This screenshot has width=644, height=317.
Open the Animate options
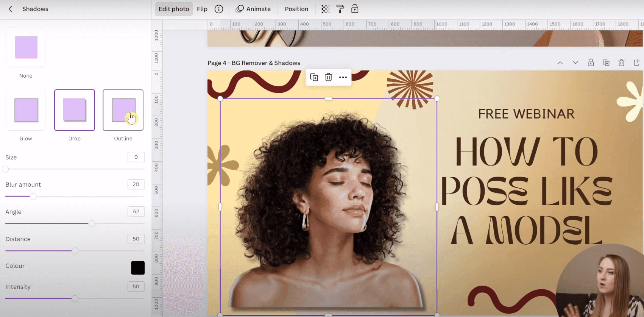coord(253,9)
